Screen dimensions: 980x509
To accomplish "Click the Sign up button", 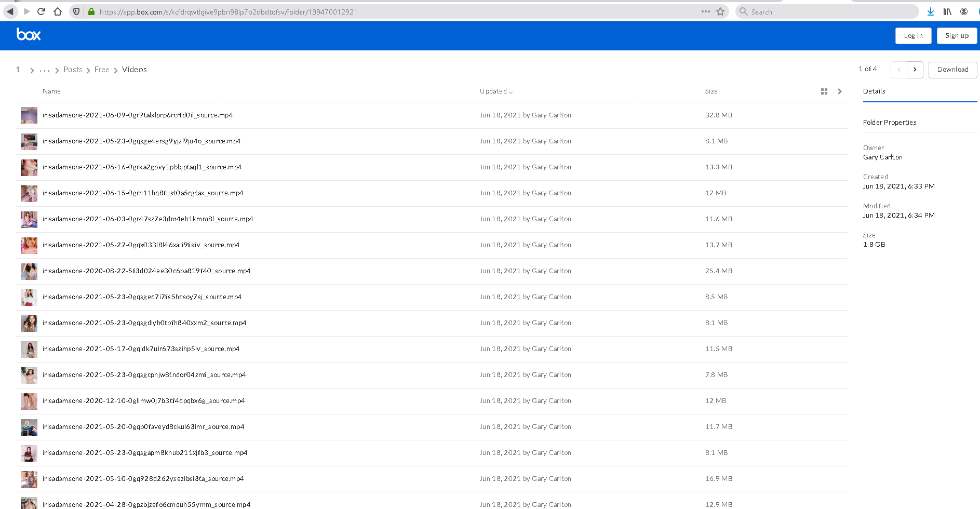I will (x=957, y=36).
